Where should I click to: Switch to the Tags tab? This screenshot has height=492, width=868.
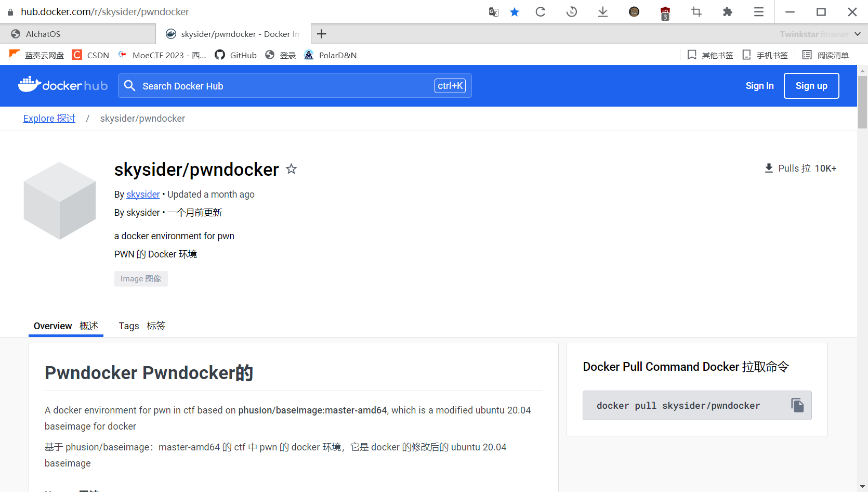(x=142, y=326)
